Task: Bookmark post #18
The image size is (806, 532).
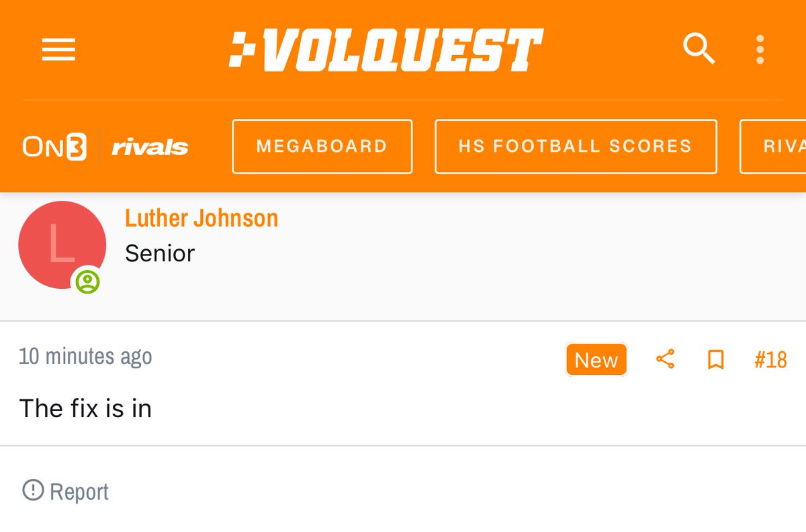Action: pos(716,360)
